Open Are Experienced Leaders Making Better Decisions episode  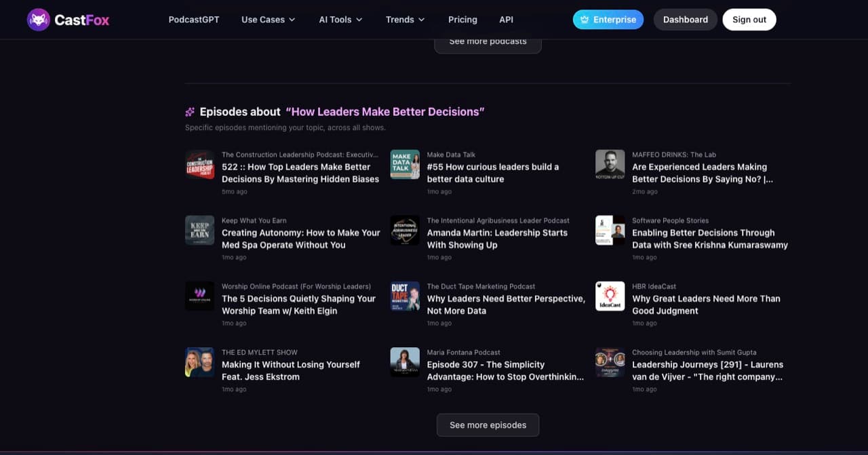coord(703,173)
